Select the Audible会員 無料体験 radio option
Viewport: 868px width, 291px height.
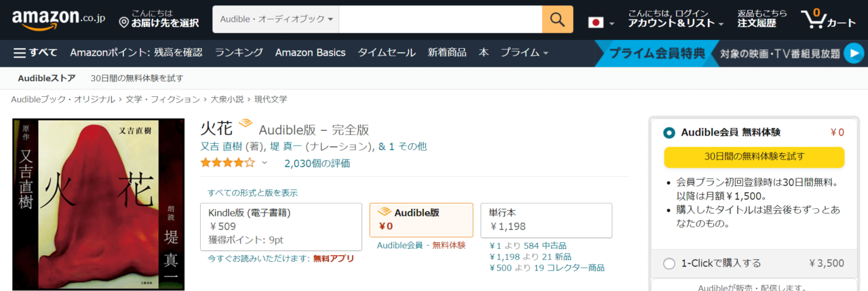669,133
